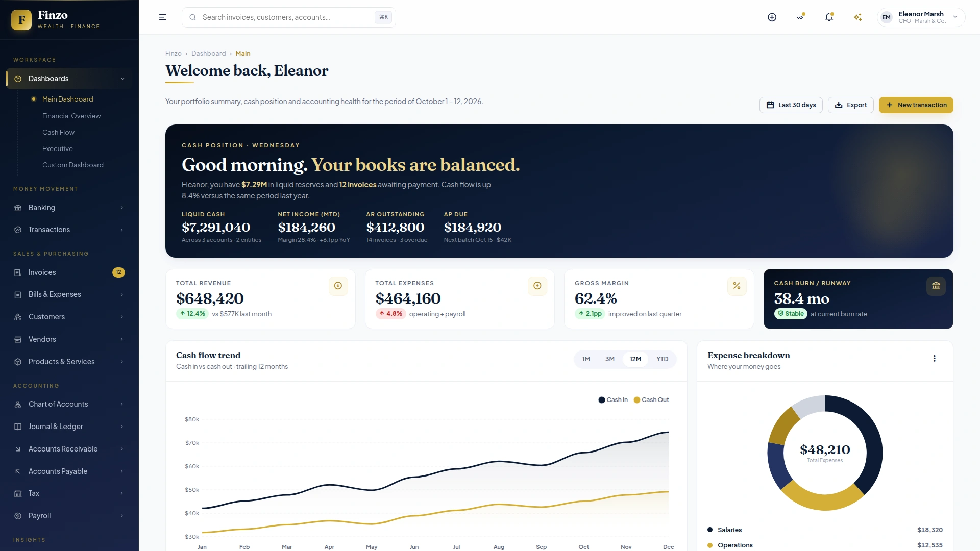The width and height of the screenshot is (980, 551).
Task: Click the Last 30 days button
Action: 791,105
